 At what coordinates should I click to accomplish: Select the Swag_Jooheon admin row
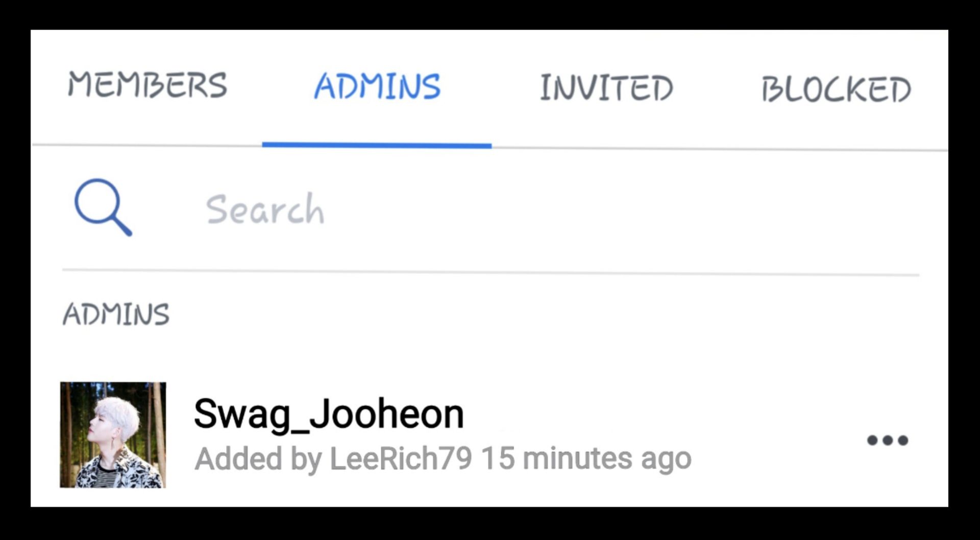tap(489, 435)
